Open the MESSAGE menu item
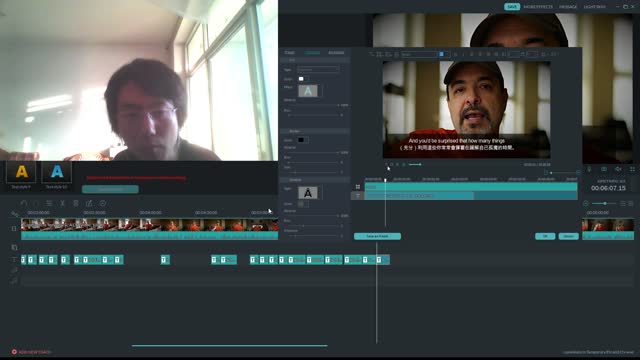The width and height of the screenshot is (640, 360). tap(568, 7)
